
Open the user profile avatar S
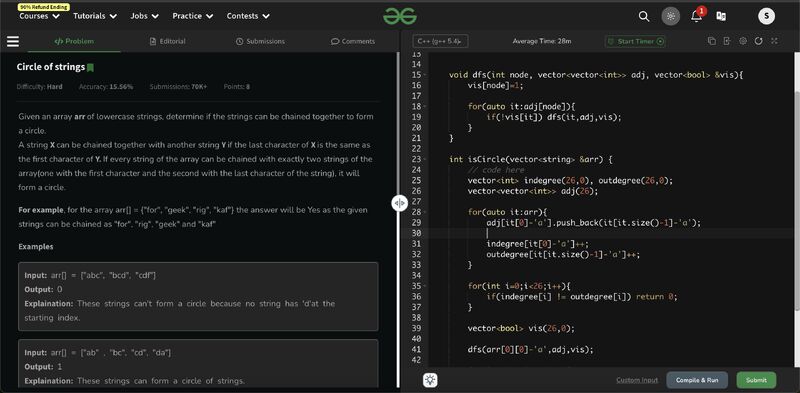point(766,16)
